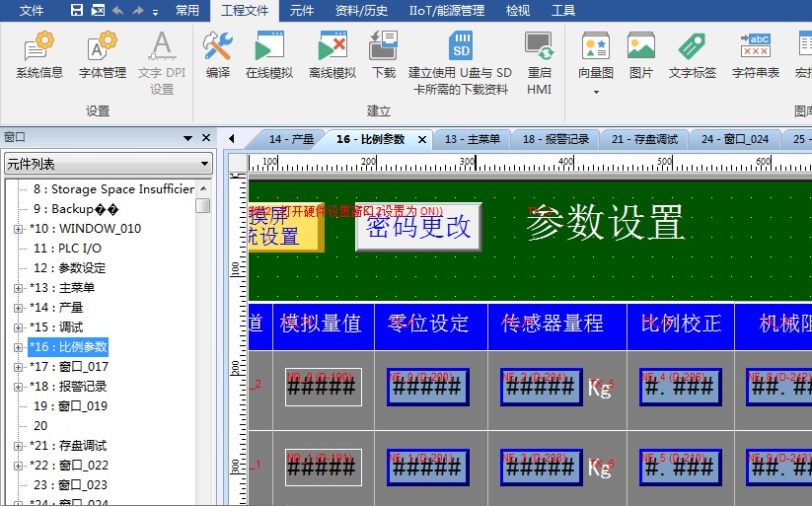Image resolution: width=812 pixels, height=506 pixels.
Task: Open the 系统信息 system information tool
Action: click(39, 55)
